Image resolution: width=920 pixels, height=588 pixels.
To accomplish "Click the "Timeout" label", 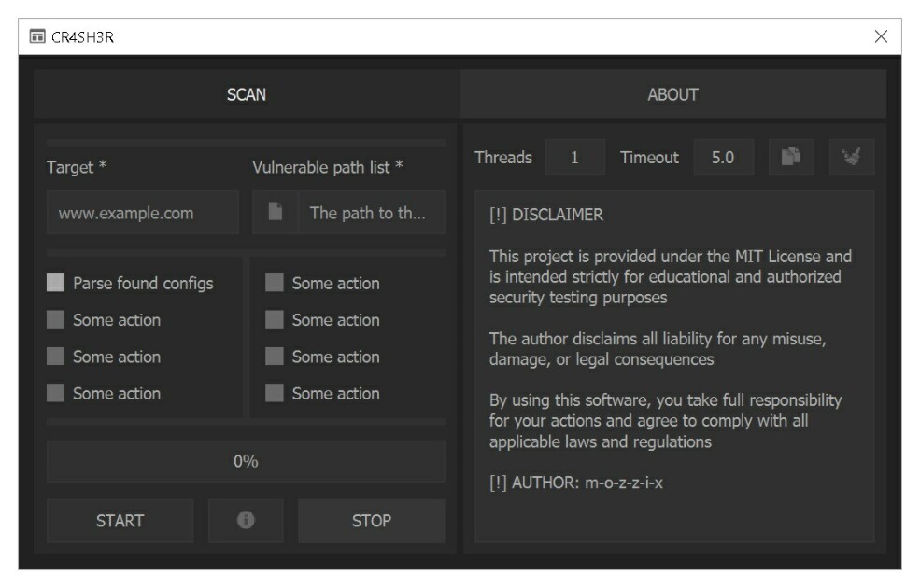I will pos(649,157).
